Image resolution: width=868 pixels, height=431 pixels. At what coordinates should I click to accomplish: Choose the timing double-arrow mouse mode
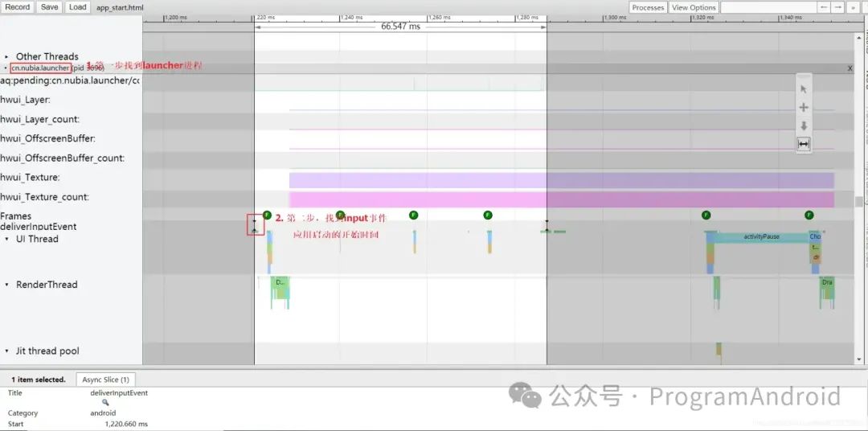click(x=804, y=144)
